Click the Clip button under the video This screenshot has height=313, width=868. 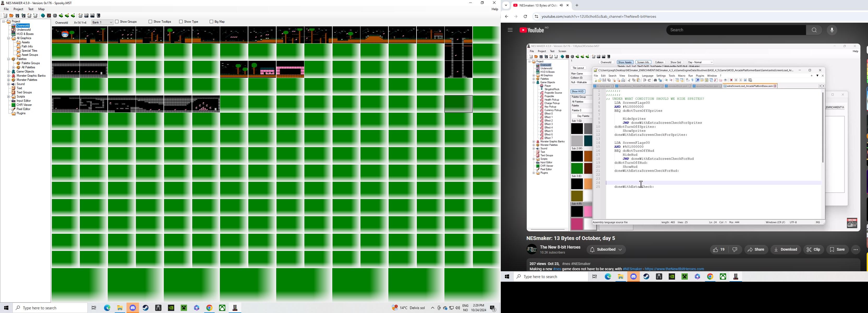[x=813, y=250]
